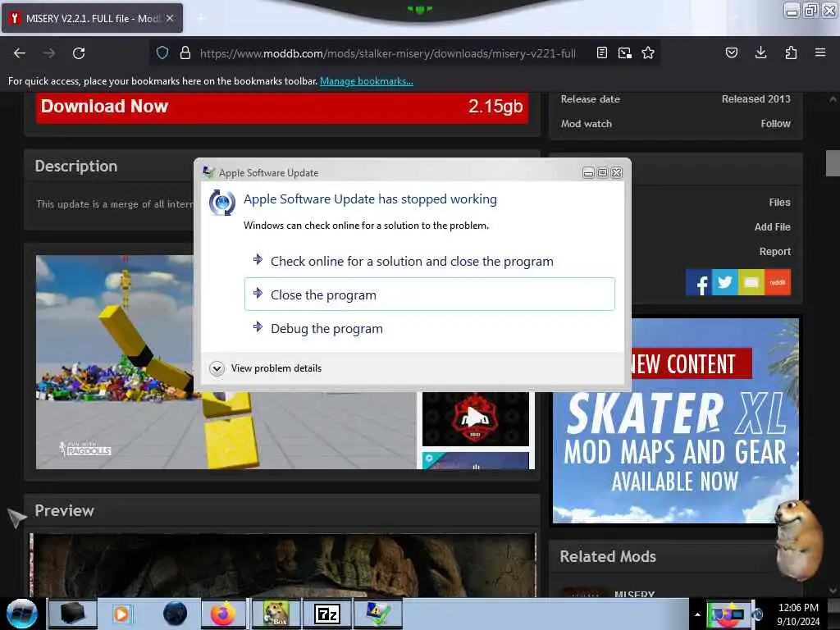Open the Add File link

(772, 227)
